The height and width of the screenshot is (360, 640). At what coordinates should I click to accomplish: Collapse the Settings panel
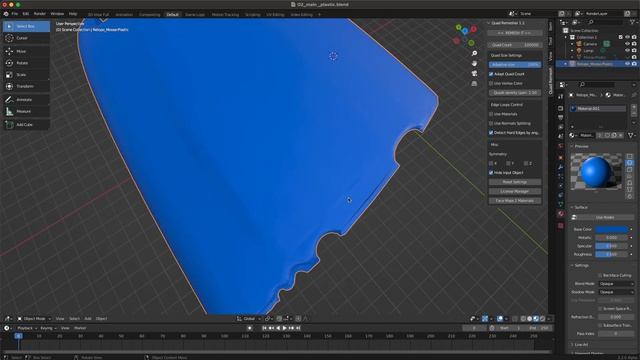(x=572, y=265)
